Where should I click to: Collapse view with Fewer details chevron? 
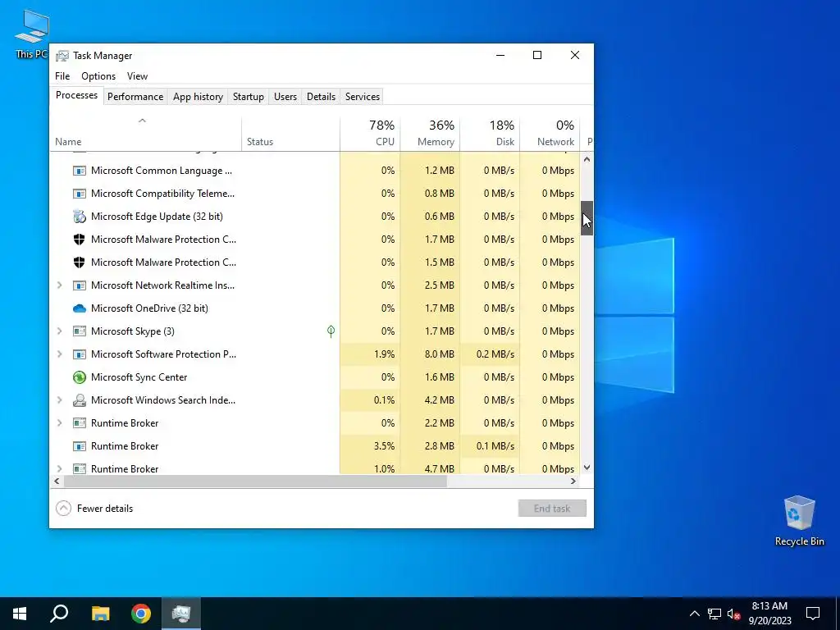(63, 509)
